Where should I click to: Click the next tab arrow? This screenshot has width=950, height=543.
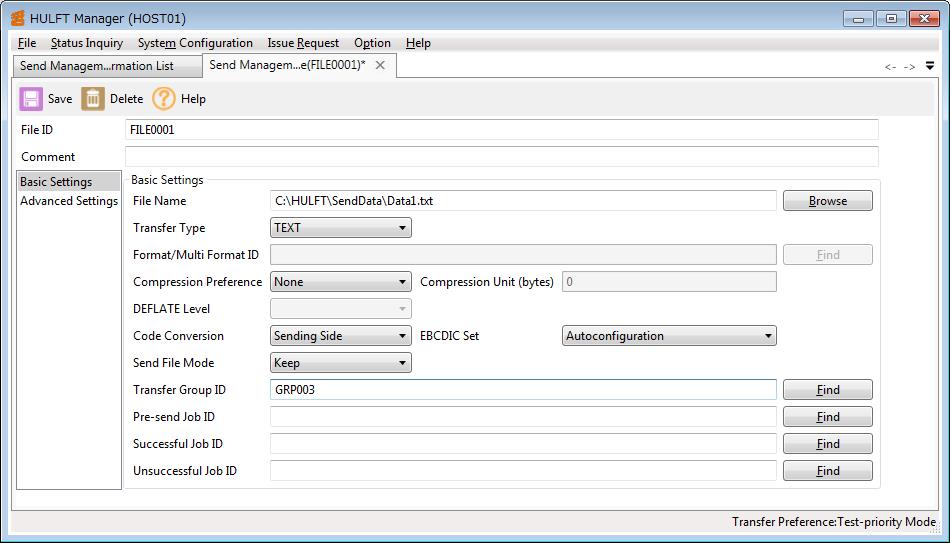(x=909, y=67)
